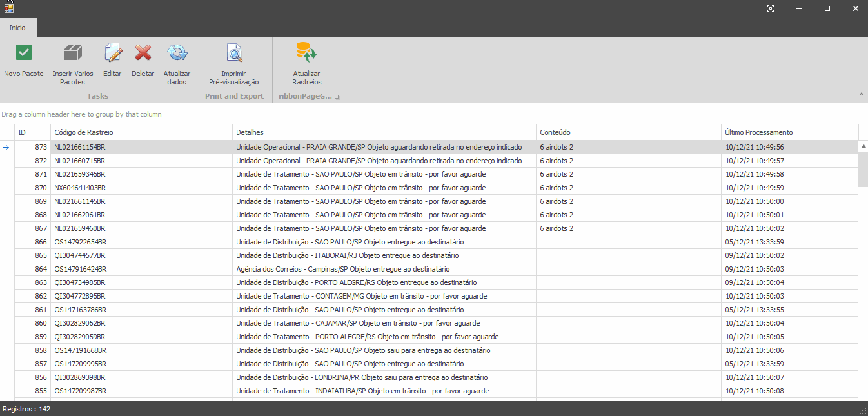Select tracking code OS147163786BR
The image size is (868, 416).
tap(80, 310)
